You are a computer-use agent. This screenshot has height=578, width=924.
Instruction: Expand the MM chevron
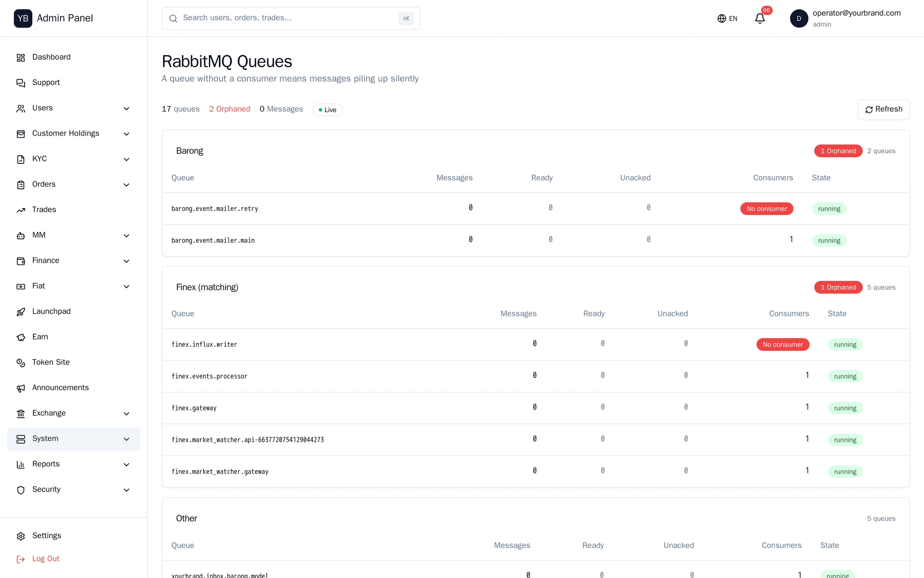126,235
